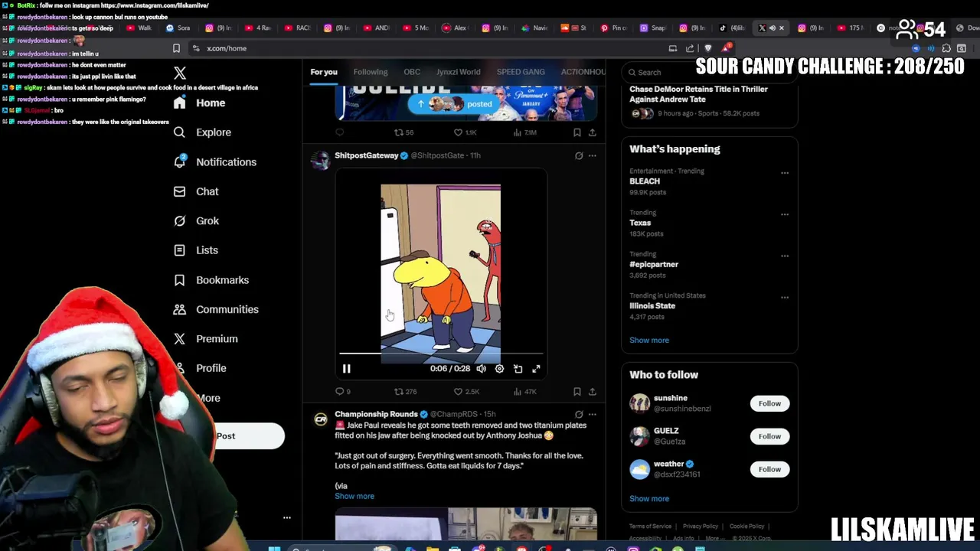Viewport: 980px width, 551px height.
Task: Share the ShitpostGateway post
Action: [x=592, y=392]
